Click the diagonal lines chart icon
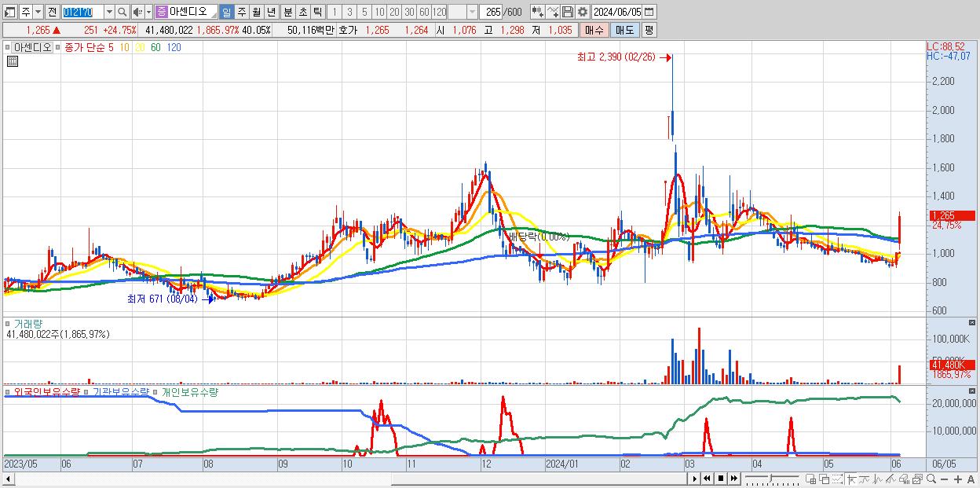This screenshot has height=488, width=980. click(890, 479)
